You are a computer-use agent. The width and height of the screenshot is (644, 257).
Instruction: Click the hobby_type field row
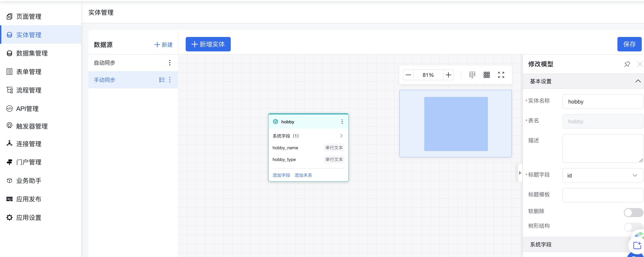(308, 160)
